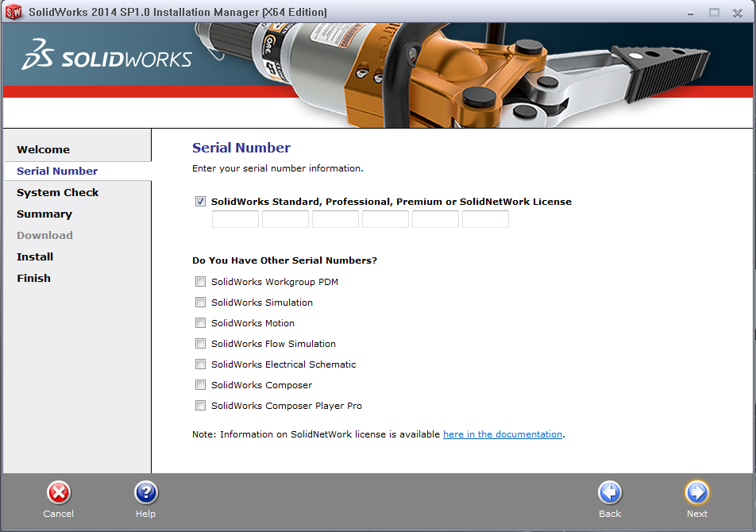This screenshot has height=532, width=756.
Task: Click the Next arrow icon
Action: [696, 493]
